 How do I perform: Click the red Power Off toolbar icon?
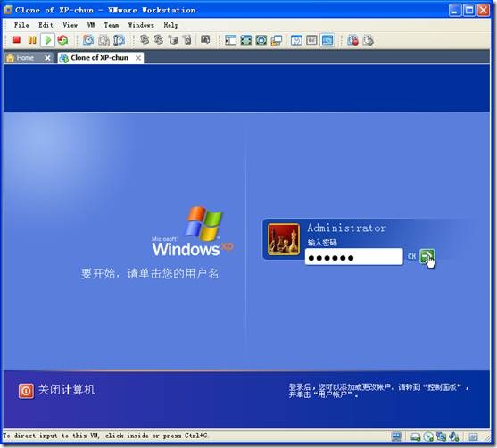17,40
